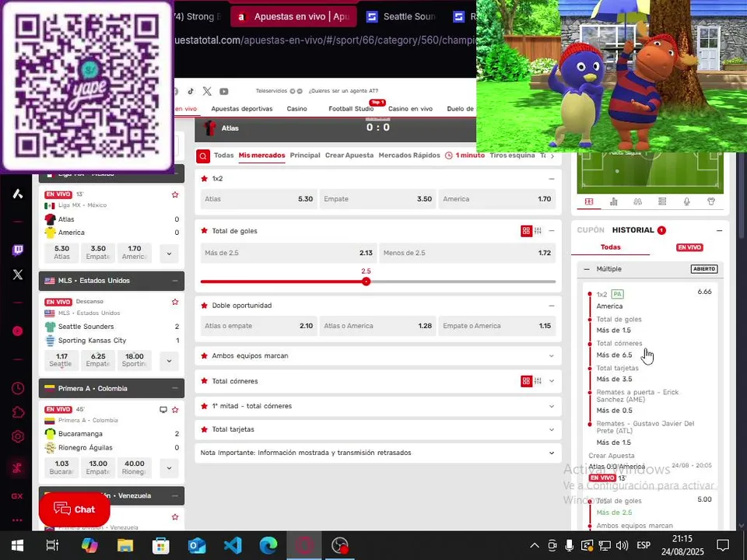Open the YouTube icon in the site header
747x560 pixels.
224,91
